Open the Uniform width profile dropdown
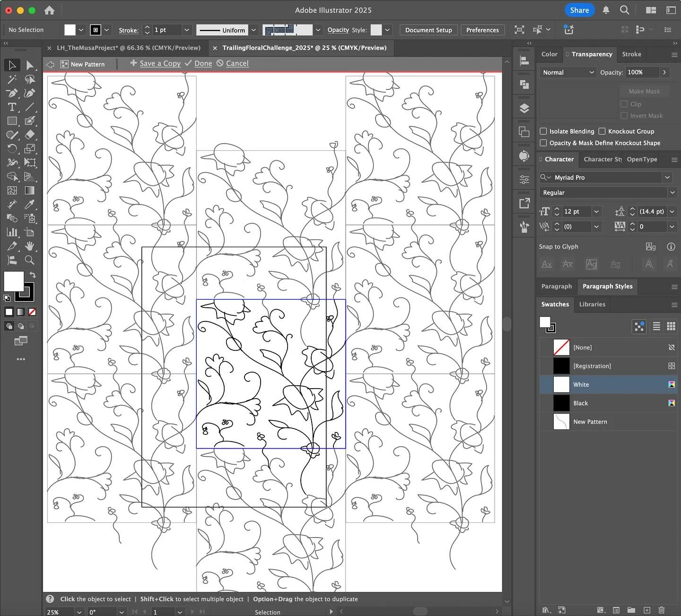 253,30
